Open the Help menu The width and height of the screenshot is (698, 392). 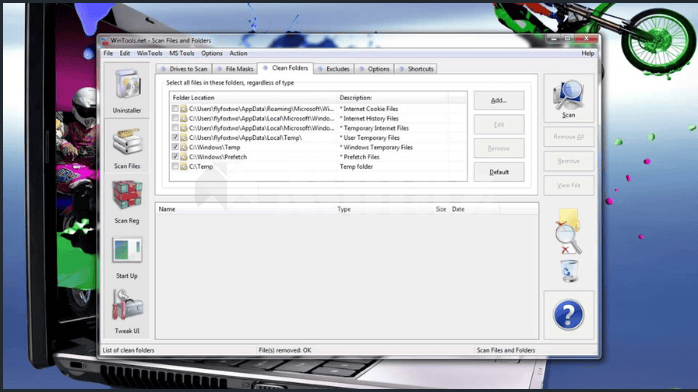pos(588,53)
